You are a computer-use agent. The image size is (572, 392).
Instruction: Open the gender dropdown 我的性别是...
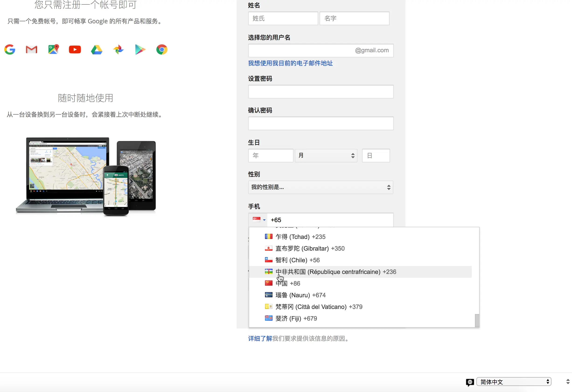(x=321, y=187)
